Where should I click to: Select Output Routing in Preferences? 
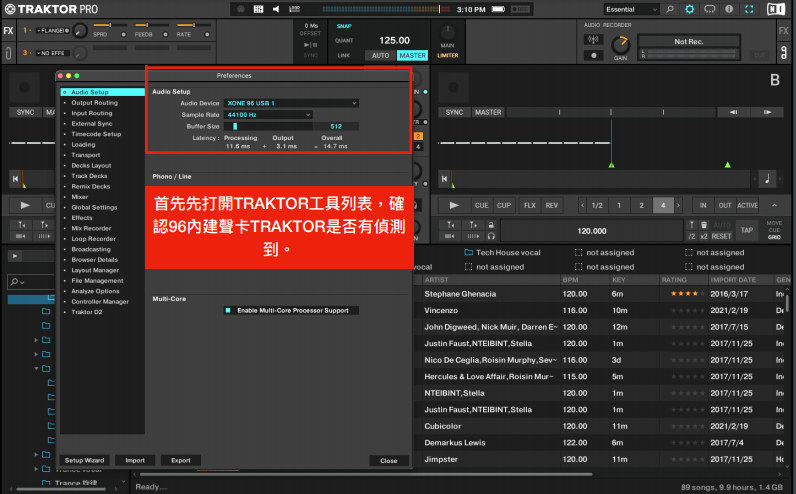tap(94, 103)
